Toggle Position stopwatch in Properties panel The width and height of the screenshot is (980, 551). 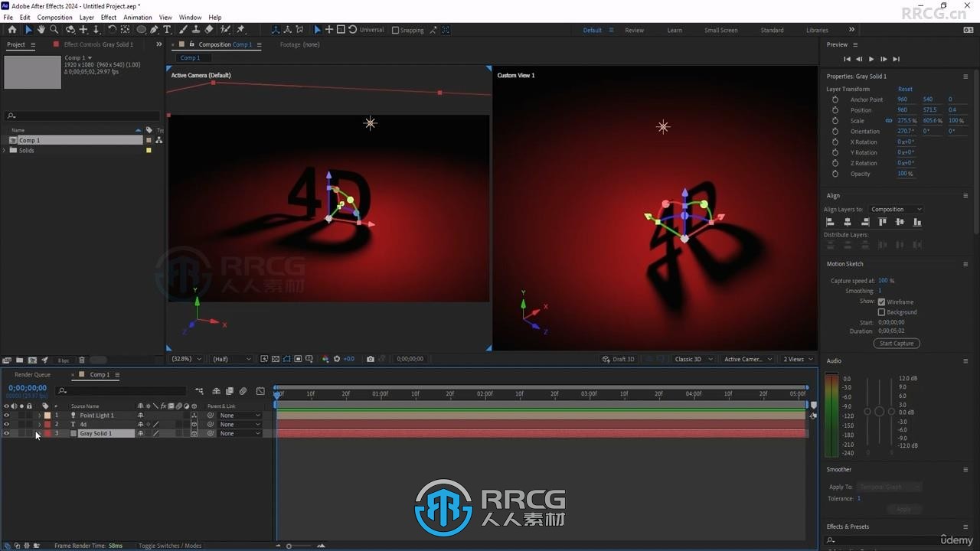point(835,110)
